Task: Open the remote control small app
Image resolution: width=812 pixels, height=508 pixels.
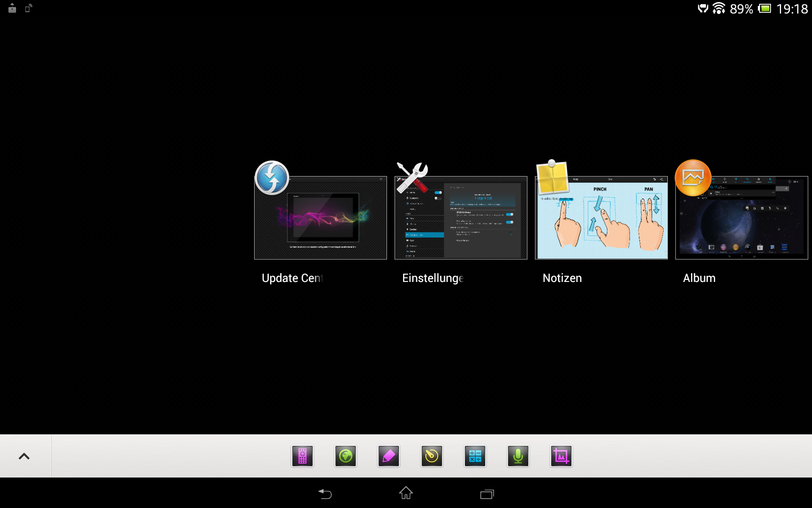Action: 302,456
